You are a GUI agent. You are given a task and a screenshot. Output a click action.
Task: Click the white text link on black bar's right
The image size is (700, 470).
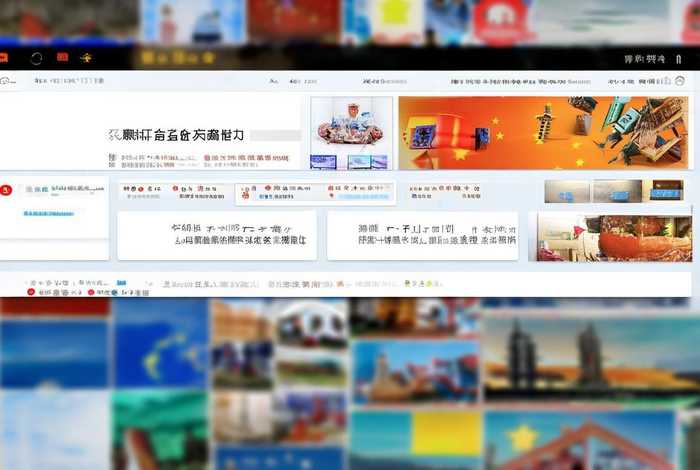click(645, 59)
